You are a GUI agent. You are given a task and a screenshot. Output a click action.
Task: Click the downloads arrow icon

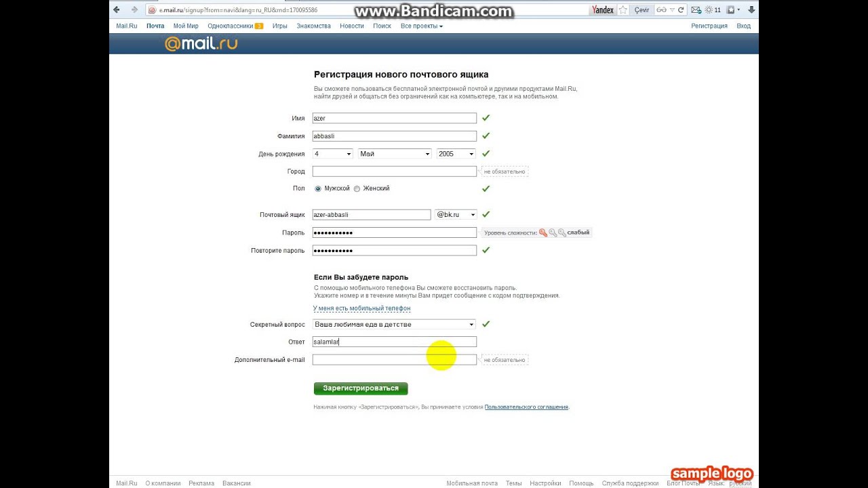[x=751, y=9]
